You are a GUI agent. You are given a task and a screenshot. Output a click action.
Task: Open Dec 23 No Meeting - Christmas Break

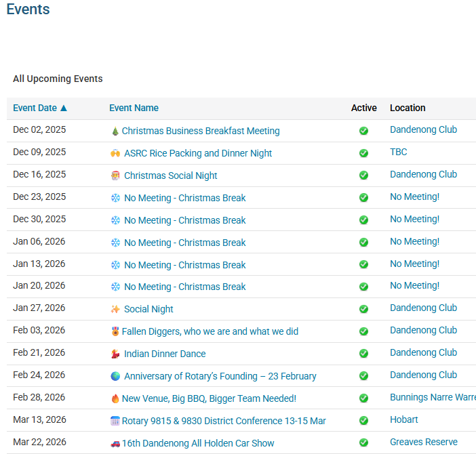(x=185, y=198)
